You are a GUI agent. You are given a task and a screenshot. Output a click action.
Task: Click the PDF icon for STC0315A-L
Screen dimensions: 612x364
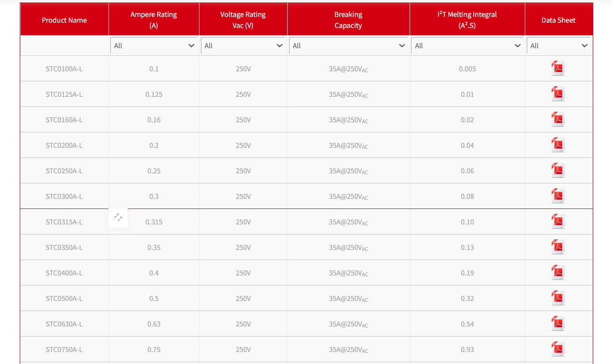coord(558,221)
